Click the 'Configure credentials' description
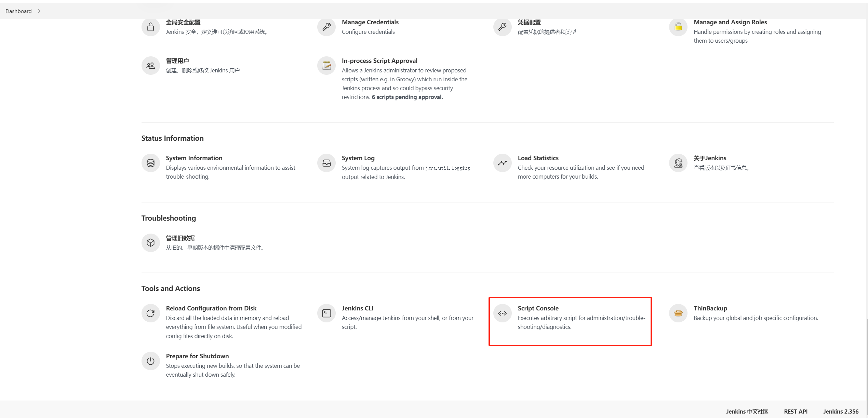 368,32
